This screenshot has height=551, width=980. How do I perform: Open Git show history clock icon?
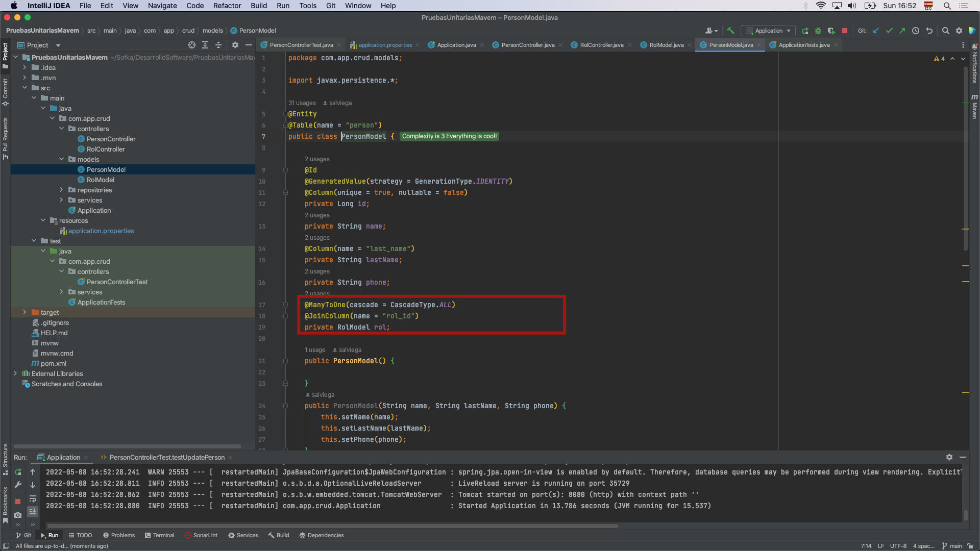(916, 31)
